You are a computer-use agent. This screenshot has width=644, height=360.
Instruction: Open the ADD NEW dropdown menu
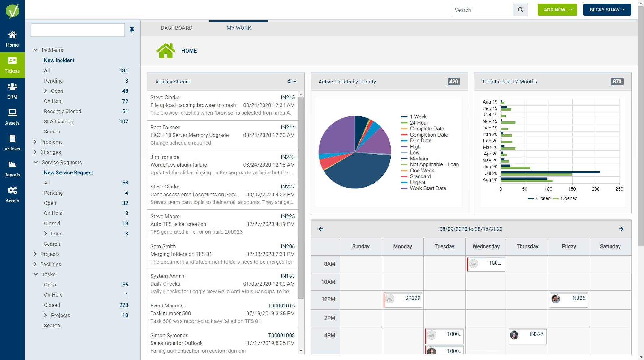[557, 10]
